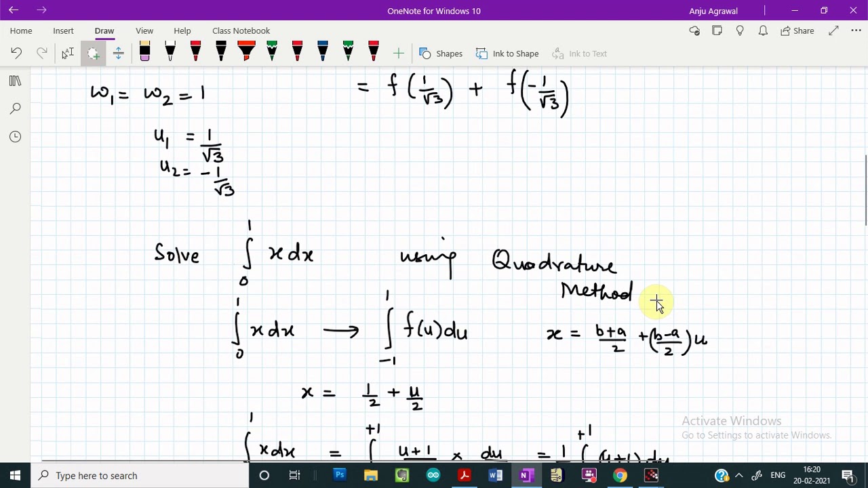The width and height of the screenshot is (868, 488).
Task: Click the Redo arrow button
Action: [x=41, y=54]
